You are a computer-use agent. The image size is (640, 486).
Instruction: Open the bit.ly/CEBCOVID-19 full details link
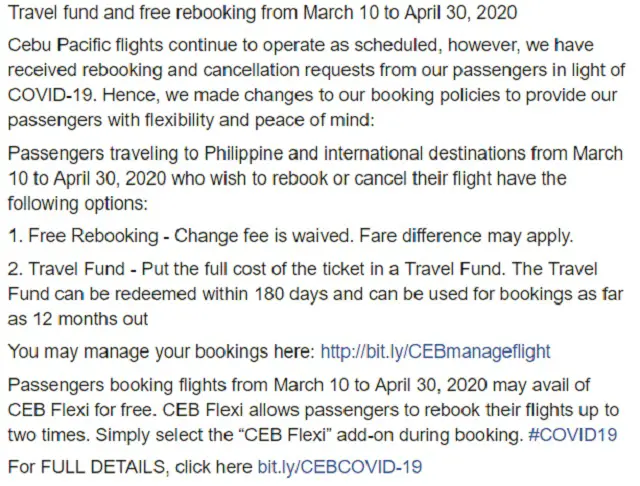(340, 467)
